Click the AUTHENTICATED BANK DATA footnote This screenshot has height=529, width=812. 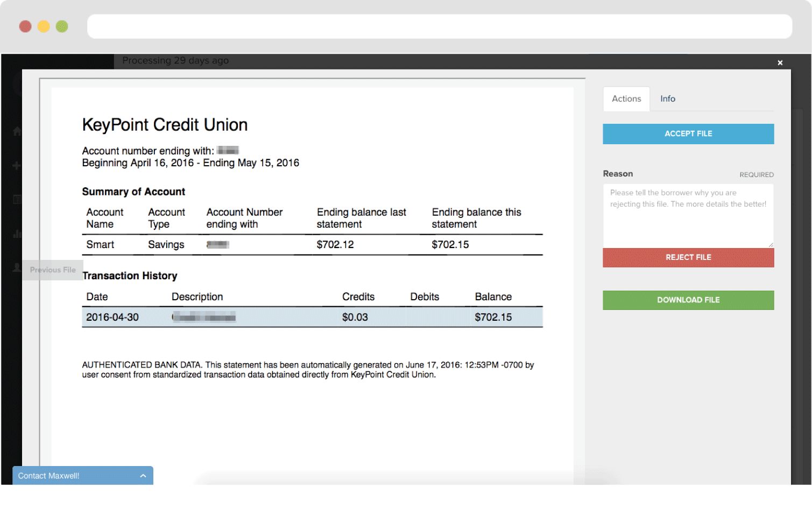click(308, 370)
